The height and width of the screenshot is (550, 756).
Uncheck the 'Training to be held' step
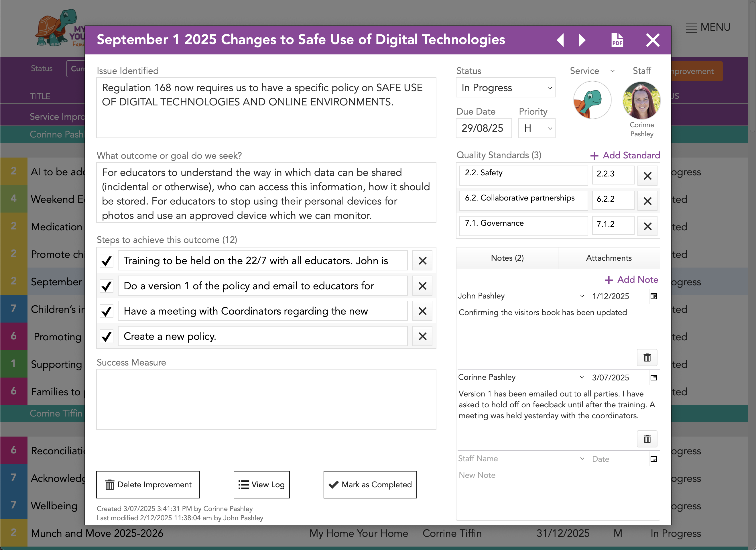point(106,261)
